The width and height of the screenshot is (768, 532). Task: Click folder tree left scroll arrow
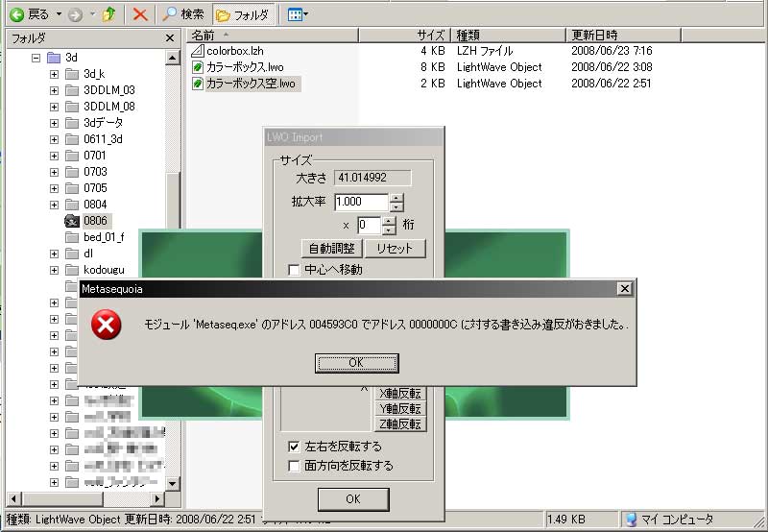13,499
